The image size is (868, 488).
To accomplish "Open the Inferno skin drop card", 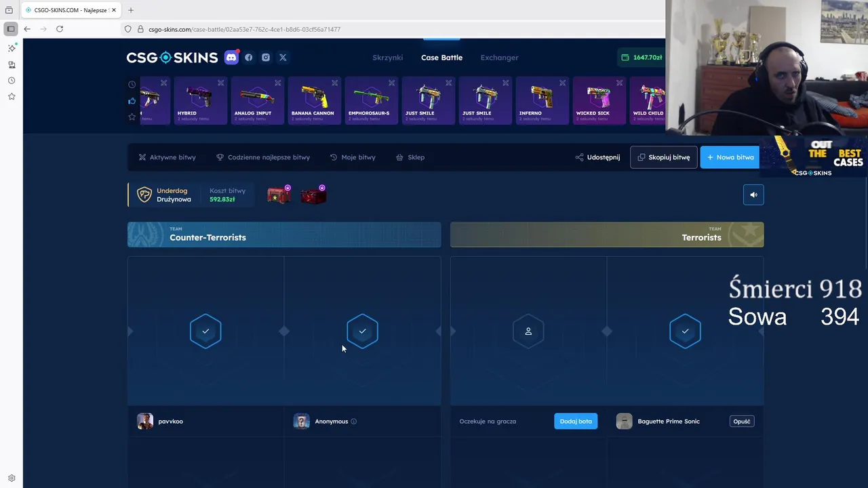I will [542, 100].
